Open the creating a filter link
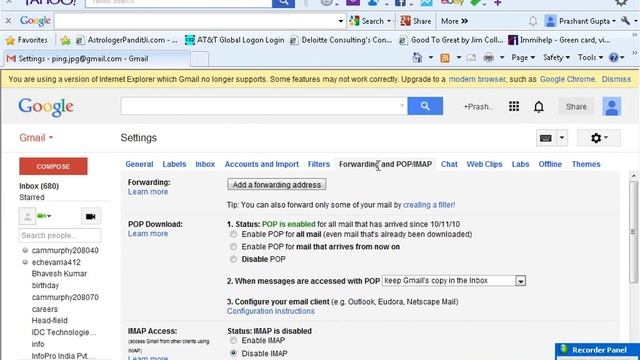 point(429,205)
